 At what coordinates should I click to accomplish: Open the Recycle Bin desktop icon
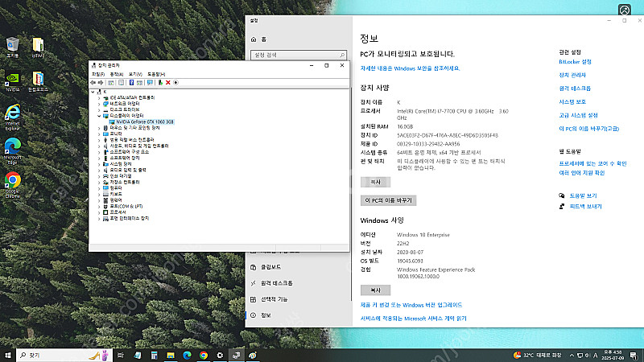(12, 47)
